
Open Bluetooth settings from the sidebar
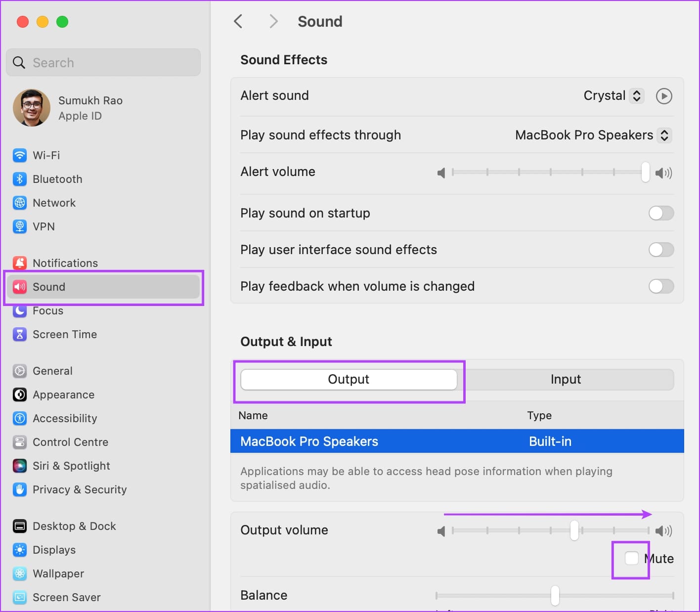point(57,179)
